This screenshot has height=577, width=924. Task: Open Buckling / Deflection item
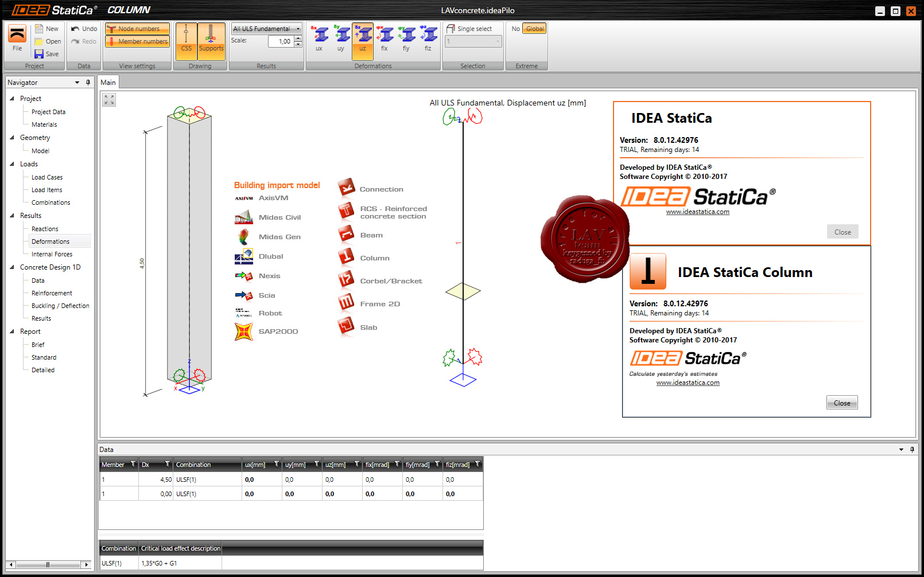coord(60,306)
